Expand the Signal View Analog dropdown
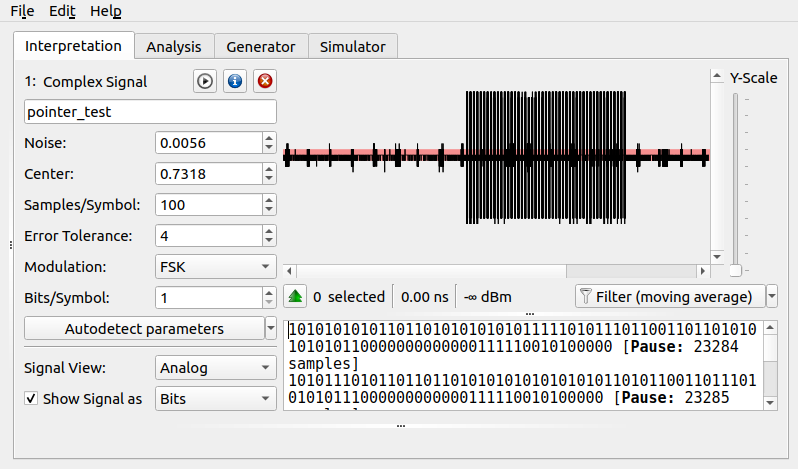This screenshot has height=469, width=798. tap(216, 368)
